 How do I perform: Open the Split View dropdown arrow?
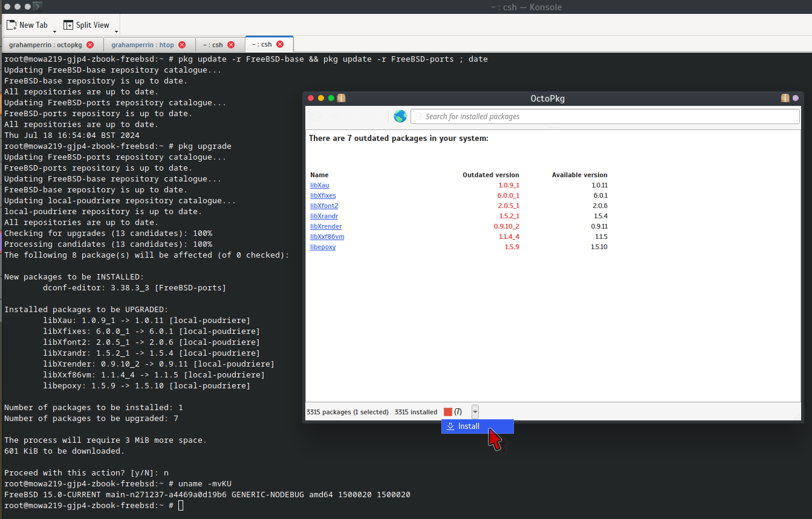pyautogui.click(x=116, y=31)
